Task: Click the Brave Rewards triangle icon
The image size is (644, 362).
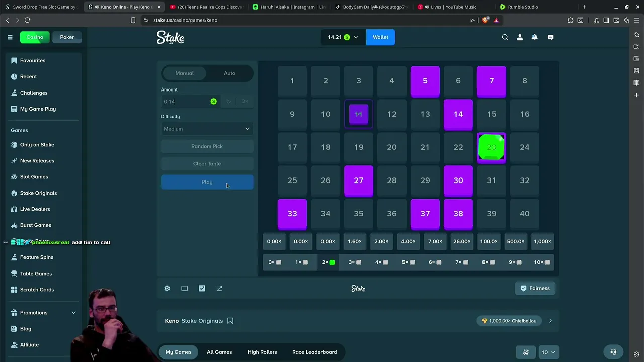Action: coord(496,20)
